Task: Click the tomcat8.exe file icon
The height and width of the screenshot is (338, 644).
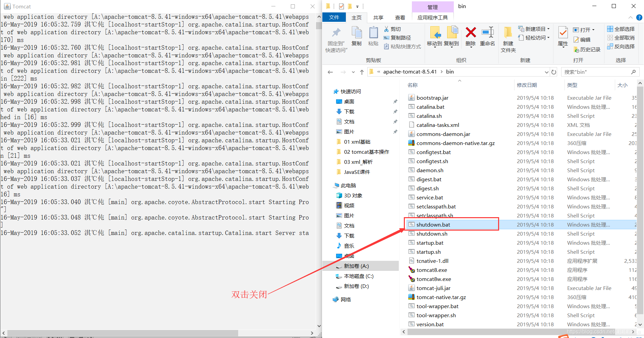Action: point(412,270)
